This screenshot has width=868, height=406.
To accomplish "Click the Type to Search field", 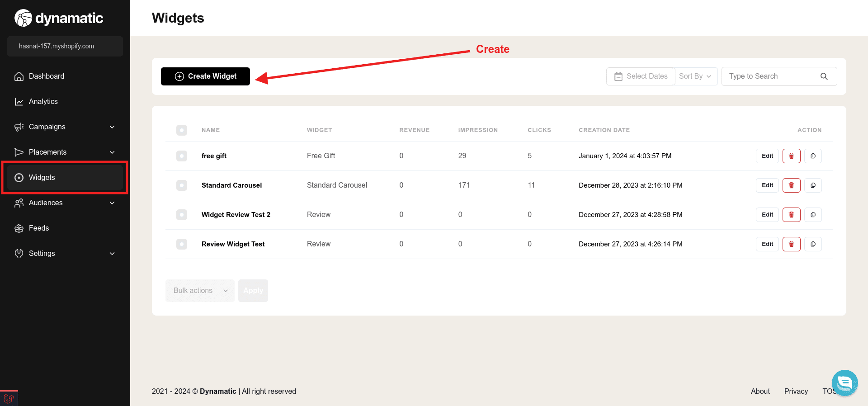I will pyautogui.click(x=779, y=76).
